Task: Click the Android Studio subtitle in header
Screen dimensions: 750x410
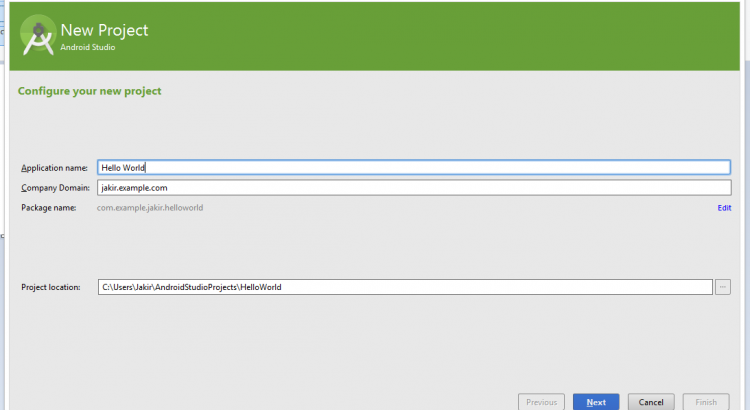Action: coord(87,46)
